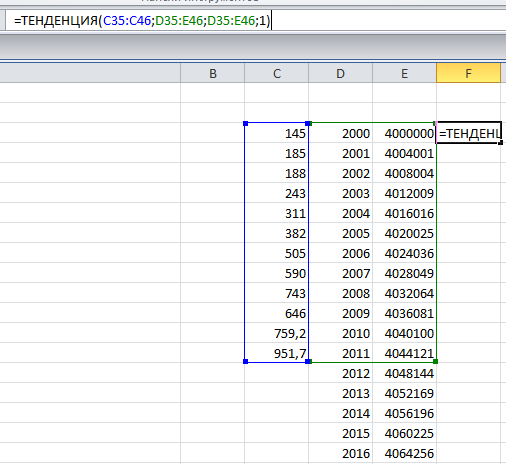Viewport: 506px width, 464px height.
Task: Click cell with value 590
Action: coord(277,273)
